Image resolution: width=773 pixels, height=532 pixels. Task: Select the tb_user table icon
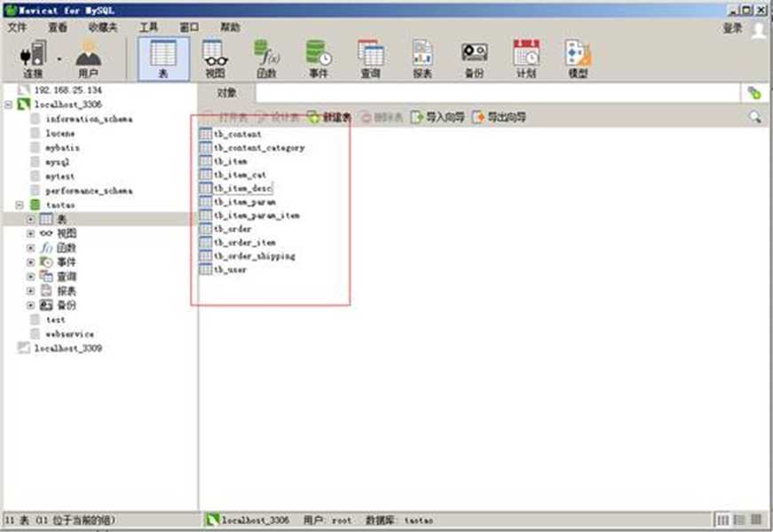(x=206, y=270)
